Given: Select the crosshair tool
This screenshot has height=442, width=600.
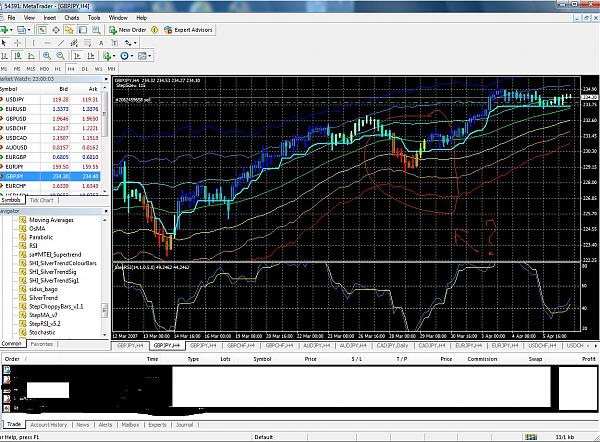Looking at the screenshot, I should [x=18, y=43].
